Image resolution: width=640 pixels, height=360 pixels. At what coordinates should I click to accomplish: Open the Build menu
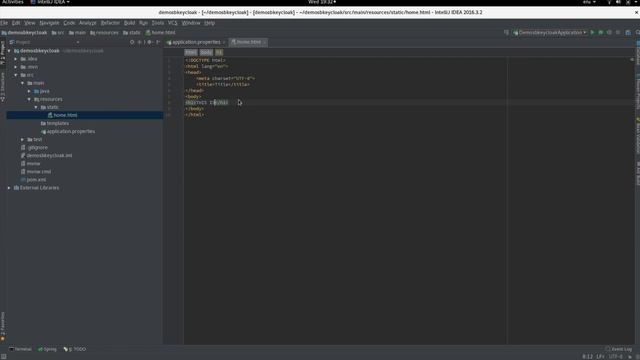129,23
